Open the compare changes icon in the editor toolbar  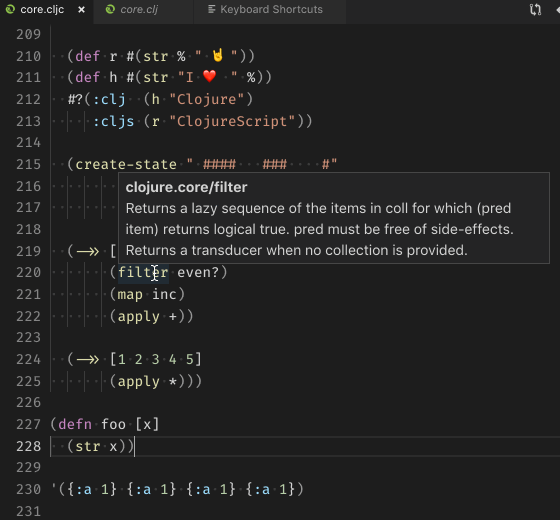[x=535, y=10]
